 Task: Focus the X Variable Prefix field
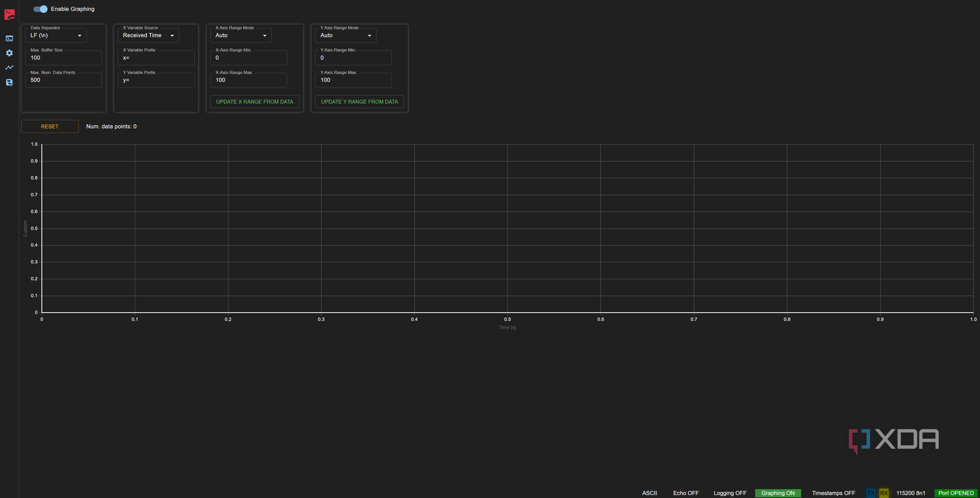point(157,57)
